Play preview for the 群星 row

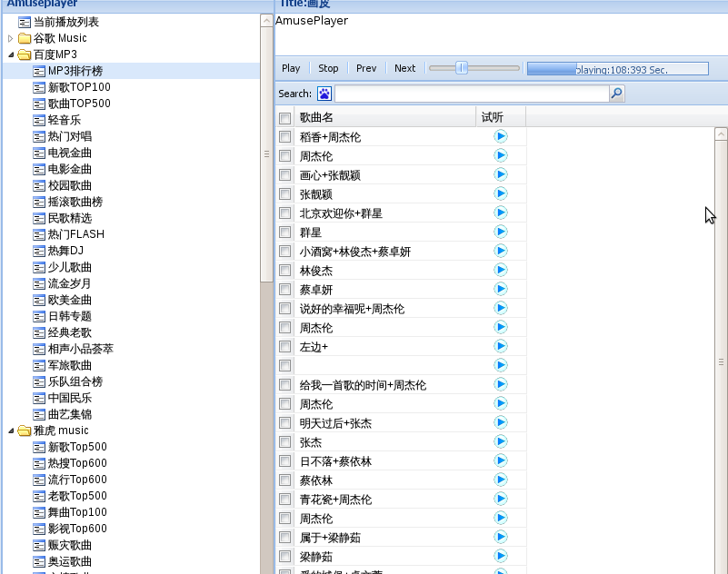[x=501, y=232]
